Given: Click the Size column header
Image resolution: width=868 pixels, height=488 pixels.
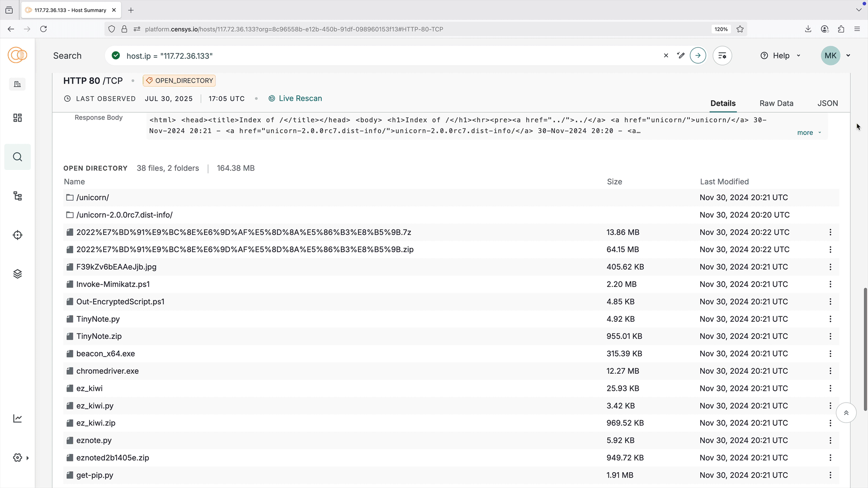Looking at the screenshot, I should pyautogui.click(x=614, y=182).
